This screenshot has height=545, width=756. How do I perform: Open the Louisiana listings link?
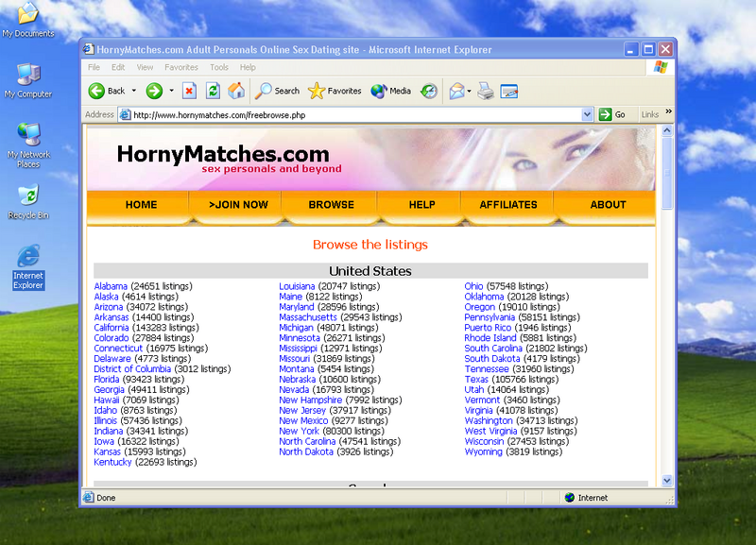click(297, 286)
